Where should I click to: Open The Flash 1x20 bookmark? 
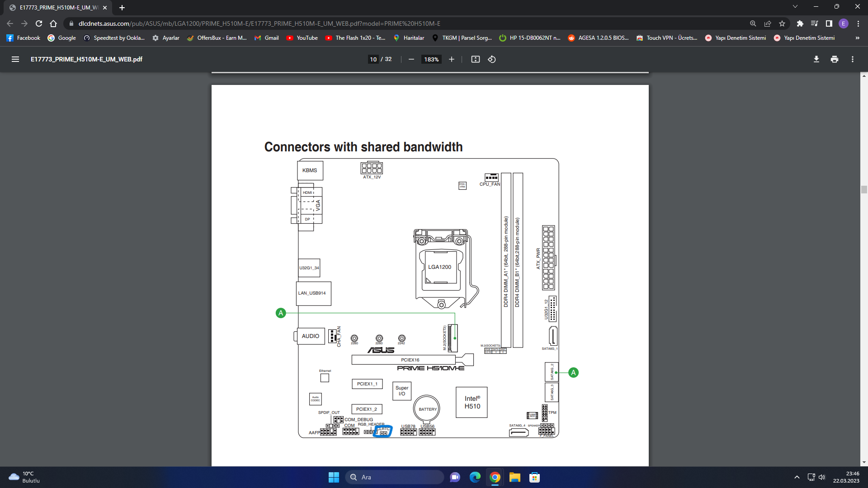[355, 38]
